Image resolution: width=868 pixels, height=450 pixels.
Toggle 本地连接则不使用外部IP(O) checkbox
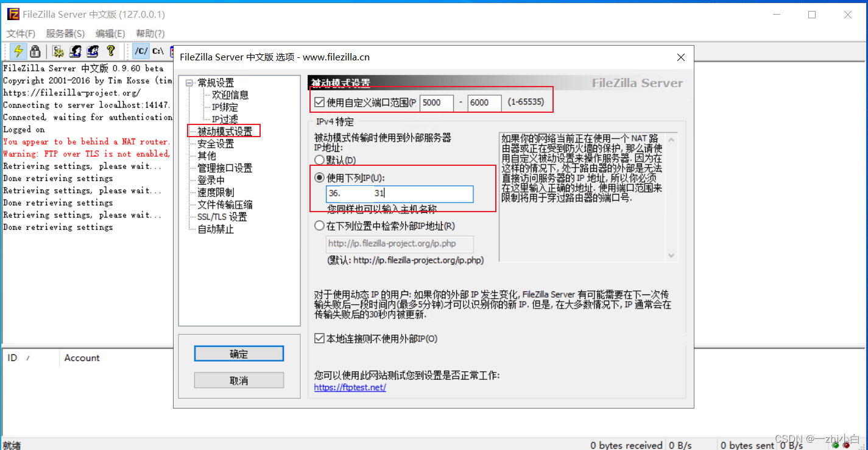319,338
